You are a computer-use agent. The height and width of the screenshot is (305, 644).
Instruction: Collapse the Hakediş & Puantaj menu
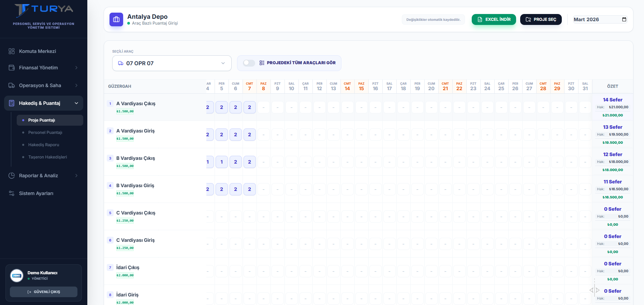tap(76, 103)
